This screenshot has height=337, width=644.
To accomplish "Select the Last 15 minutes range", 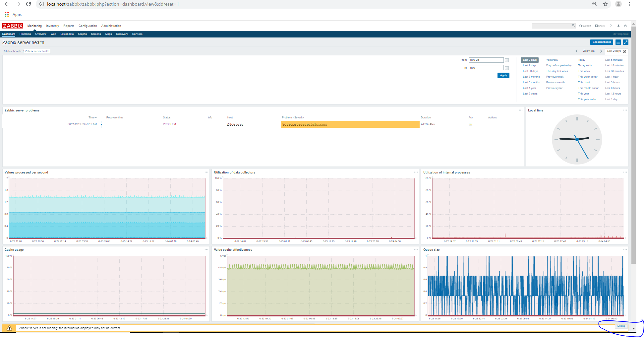I will [615, 66].
